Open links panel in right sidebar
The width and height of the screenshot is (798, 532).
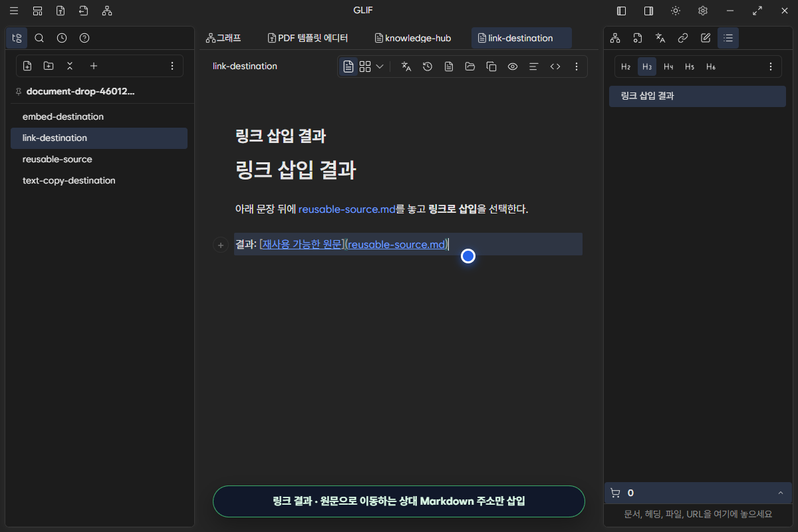pos(683,38)
